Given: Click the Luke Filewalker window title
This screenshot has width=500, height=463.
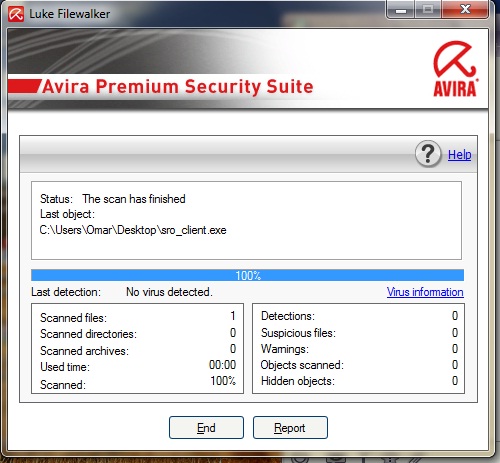Looking at the screenshot, I should click(x=69, y=14).
